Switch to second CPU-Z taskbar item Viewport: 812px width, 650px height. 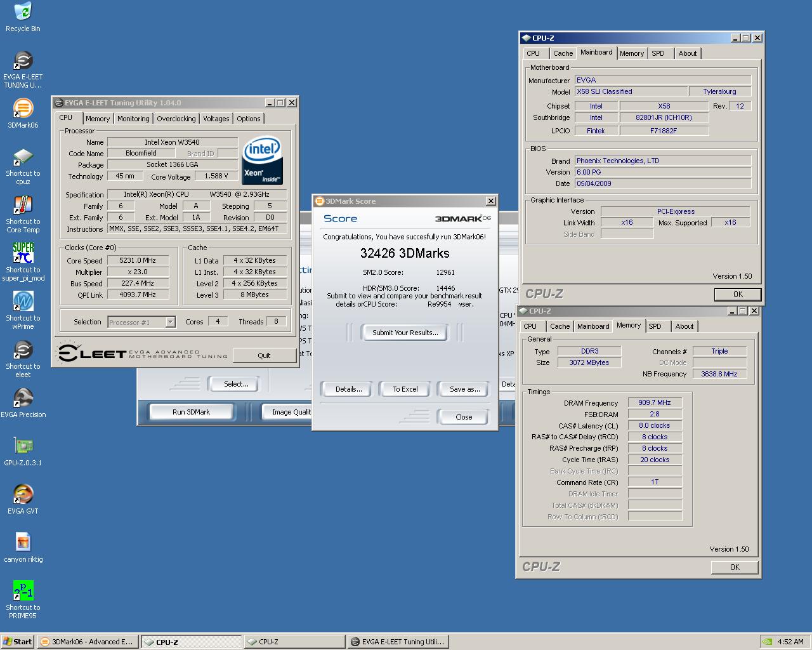pos(294,642)
